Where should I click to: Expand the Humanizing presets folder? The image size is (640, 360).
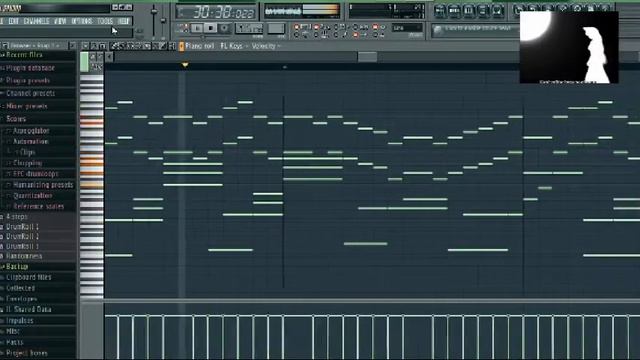(42, 185)
